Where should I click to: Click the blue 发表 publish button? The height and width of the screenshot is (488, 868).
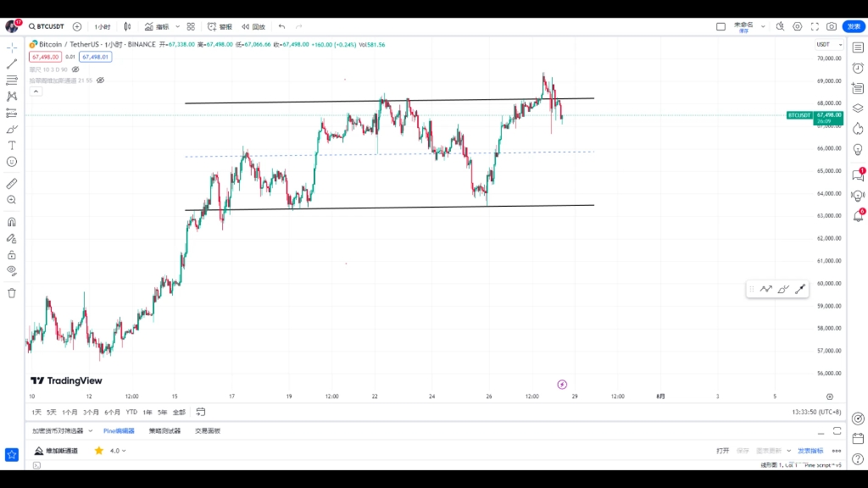pos(854,26)
